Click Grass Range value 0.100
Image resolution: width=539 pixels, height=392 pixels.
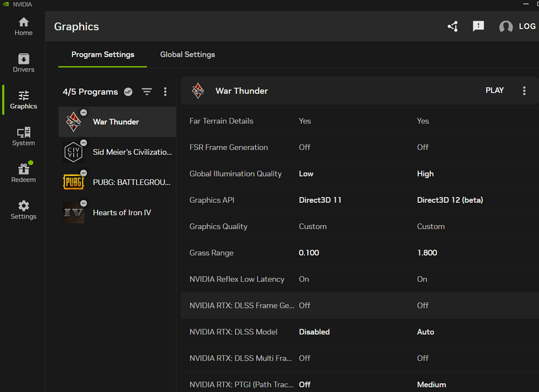[309, 253]
